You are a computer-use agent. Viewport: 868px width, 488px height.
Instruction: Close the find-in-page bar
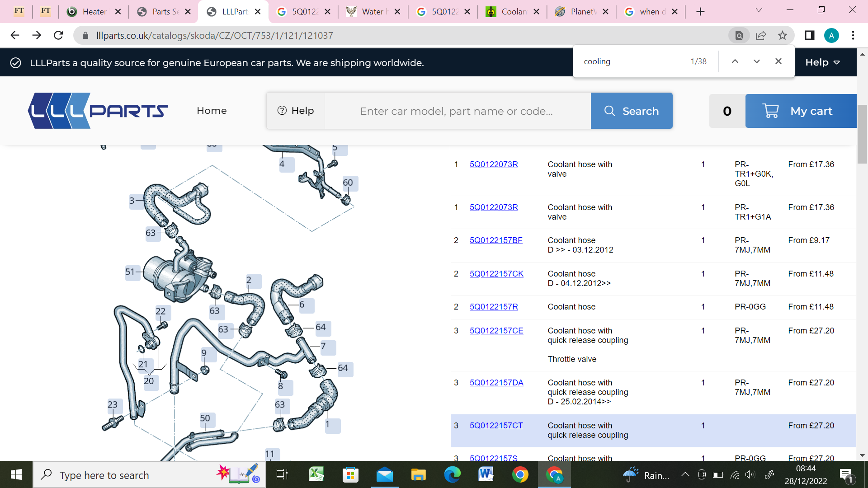tap(778, 61)
